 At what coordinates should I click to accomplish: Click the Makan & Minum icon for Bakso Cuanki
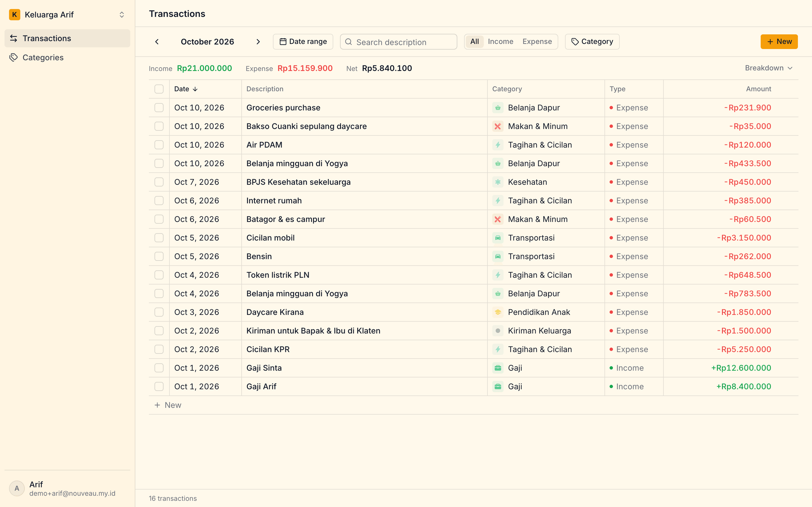pyautogui.click(x=498, y=126)
